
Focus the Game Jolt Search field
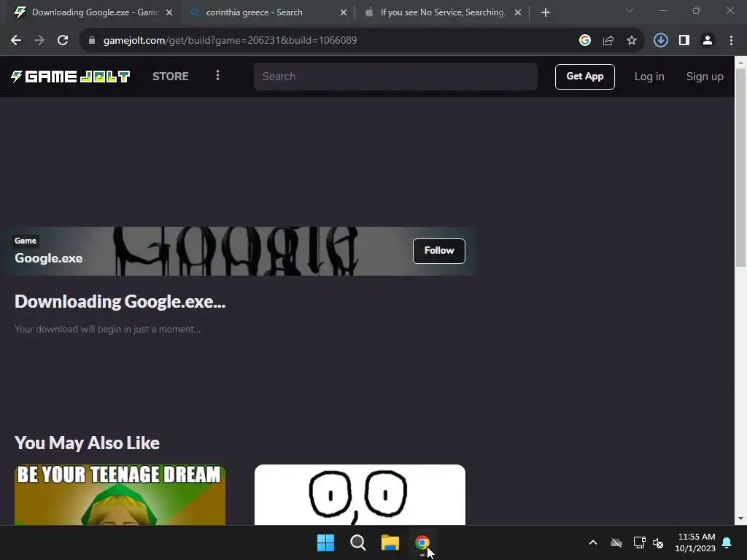click(395, 77)
